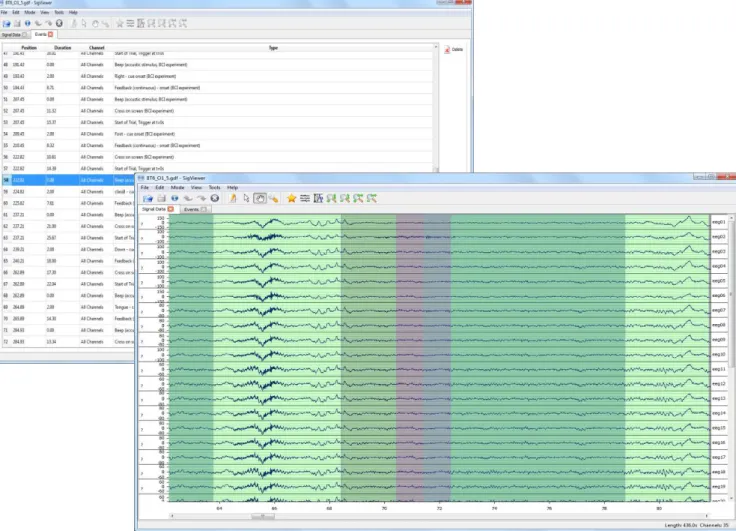This screenshot has width=736, height=531.
Task: Click Undo arrow in front window toolbar
Action: [x=188, y=199]
